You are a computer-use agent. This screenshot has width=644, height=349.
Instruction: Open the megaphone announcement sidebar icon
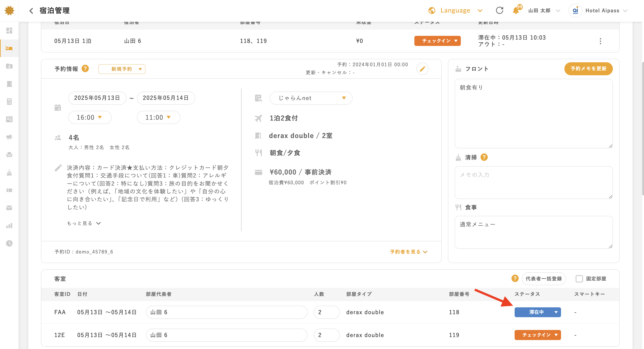pyautogui.click(x=9, y=137)
